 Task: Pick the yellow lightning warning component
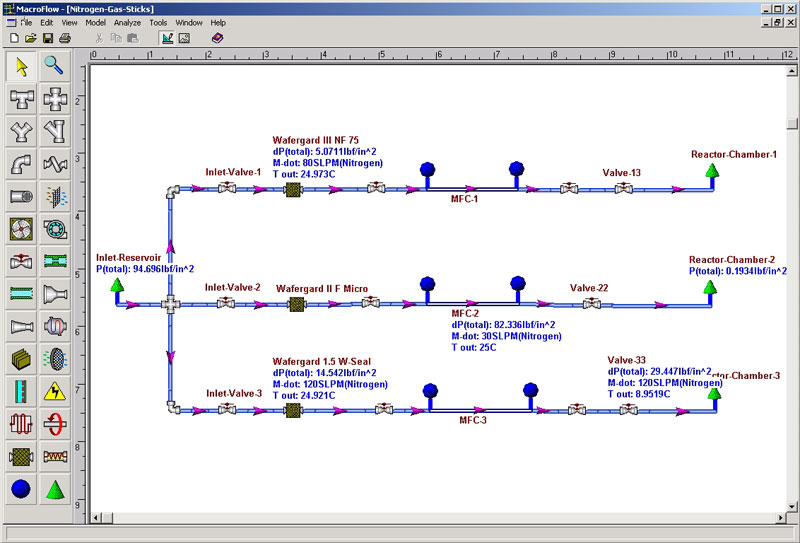[x=55, y=391]
